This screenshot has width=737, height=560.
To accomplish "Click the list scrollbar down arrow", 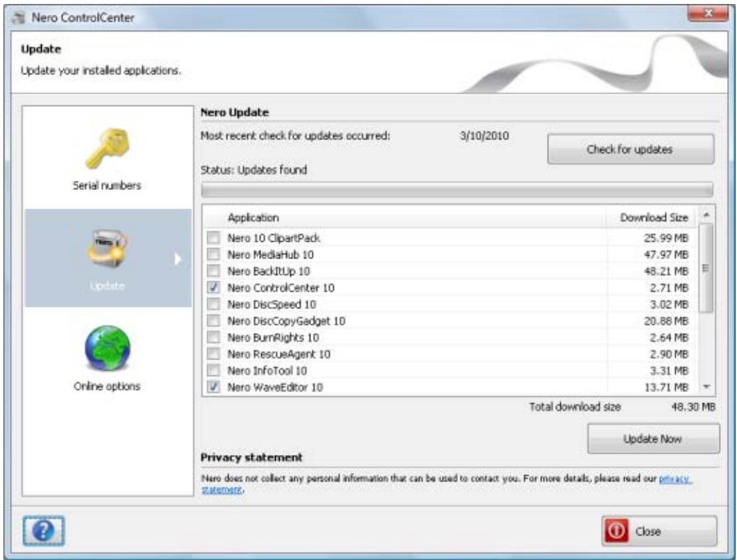I will [706, 387].
